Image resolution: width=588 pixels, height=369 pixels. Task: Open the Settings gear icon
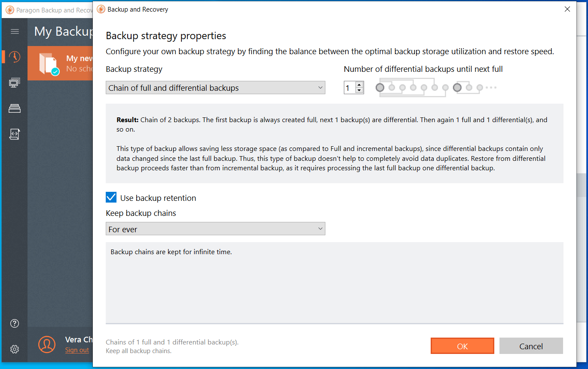[x=15, y=349]
